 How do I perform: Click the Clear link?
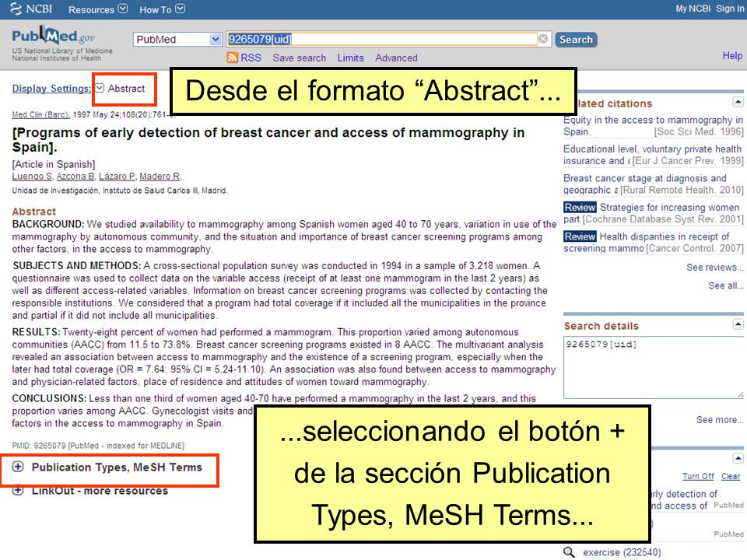731,476
